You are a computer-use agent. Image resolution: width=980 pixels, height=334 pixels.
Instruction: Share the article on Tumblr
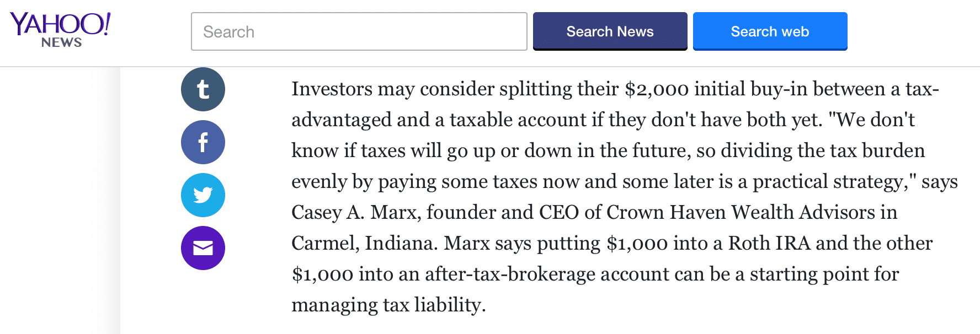coord(203,89)
